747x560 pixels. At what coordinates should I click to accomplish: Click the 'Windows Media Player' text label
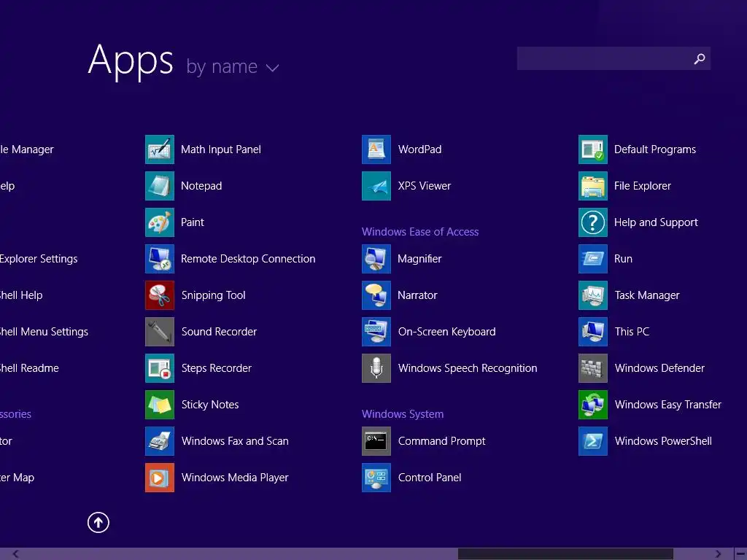(235, 478)
